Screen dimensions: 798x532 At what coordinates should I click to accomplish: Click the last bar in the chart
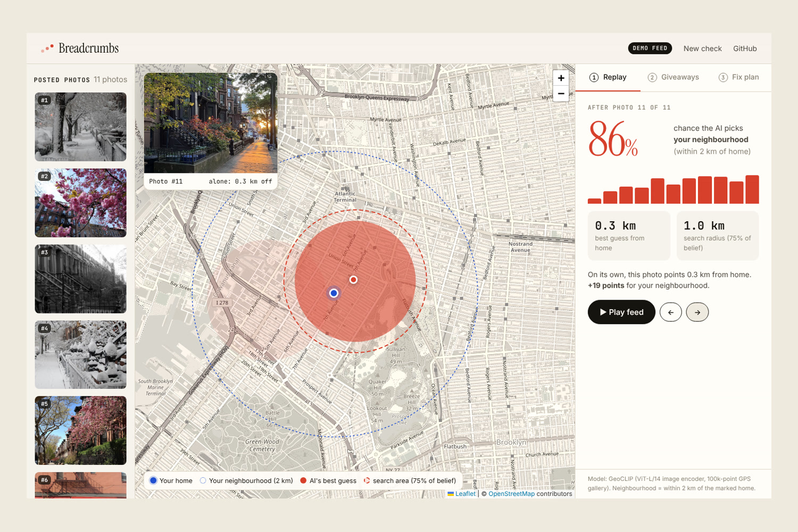[x=752, y=189]
